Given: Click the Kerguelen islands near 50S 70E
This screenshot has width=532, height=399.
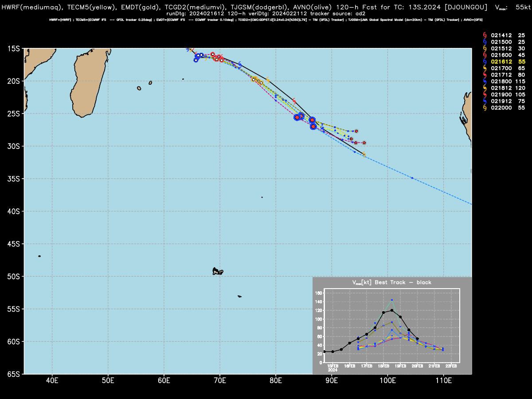Looking at the screenshot, I should pyautogui.click(x=217, y=271).
